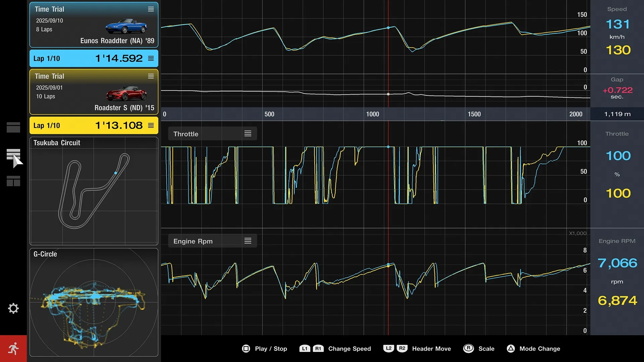Expand the Engine Rpm graph selector
This screenshot has height=362, width=644.
click(x=248, y=241)
